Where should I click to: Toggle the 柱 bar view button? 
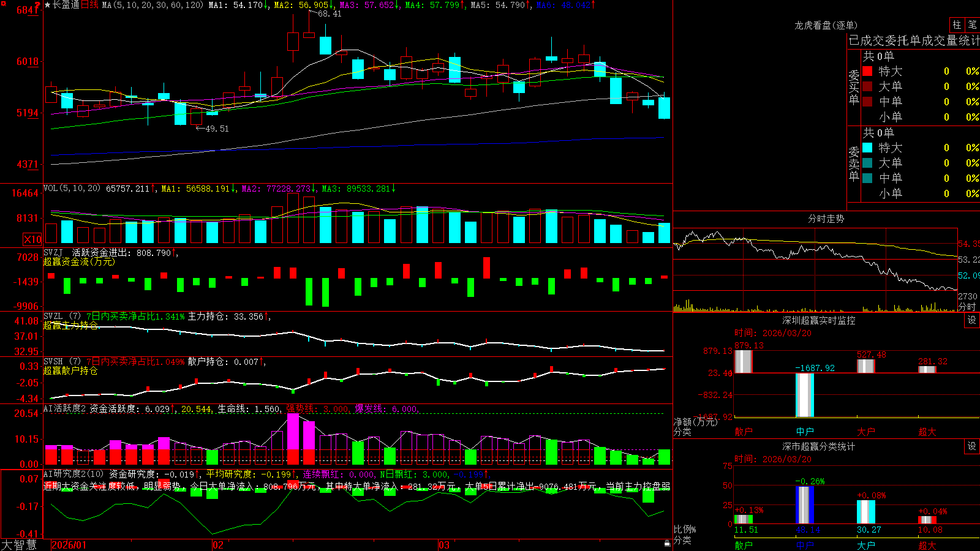point(957,25)
